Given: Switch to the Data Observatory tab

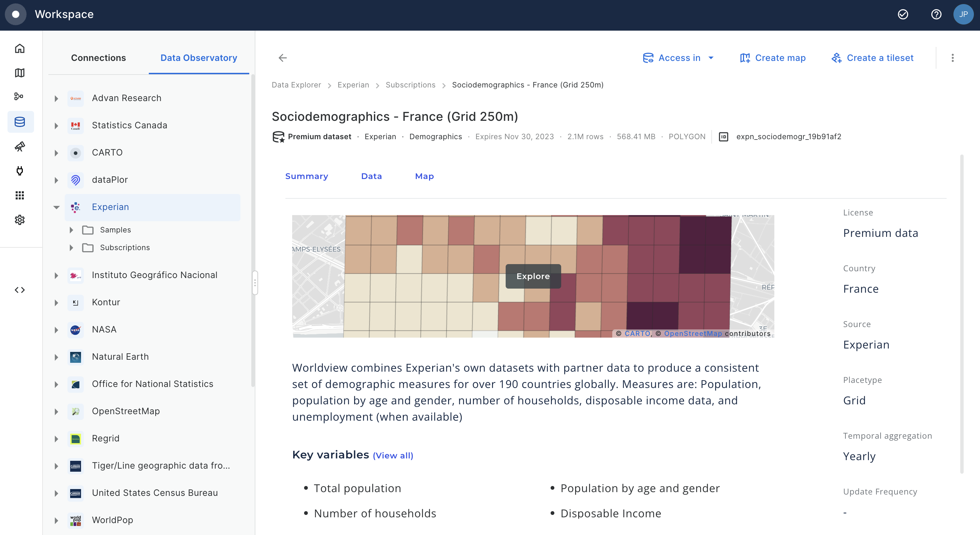Looking at the screenshot, I should 199,58.
